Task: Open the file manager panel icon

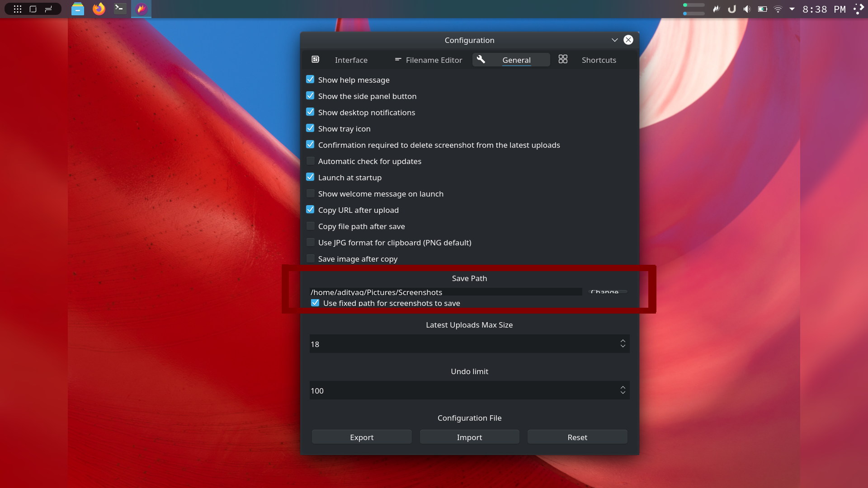Action: pyautogui.click(x=78, y=9)
